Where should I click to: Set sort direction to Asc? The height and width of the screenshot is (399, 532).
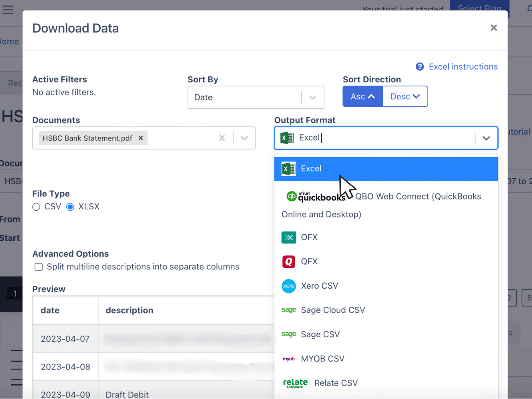click(x=363, y=97)
